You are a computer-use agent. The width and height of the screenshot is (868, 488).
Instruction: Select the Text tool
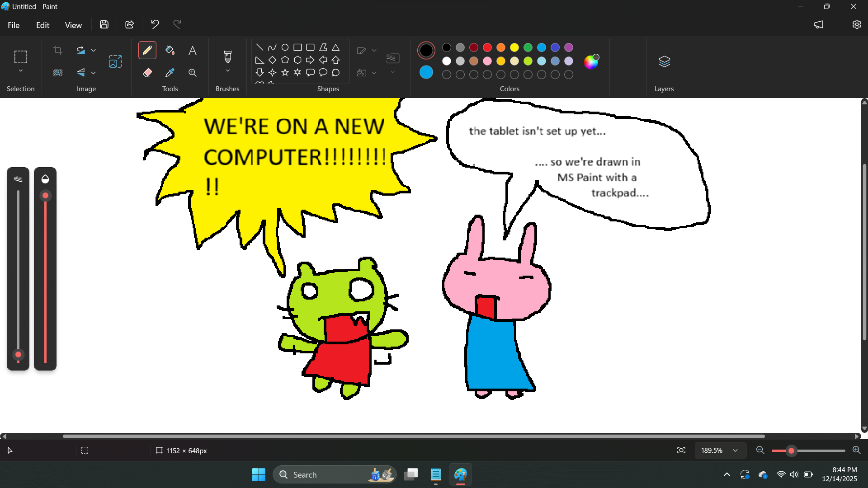(x=193, y=50)
